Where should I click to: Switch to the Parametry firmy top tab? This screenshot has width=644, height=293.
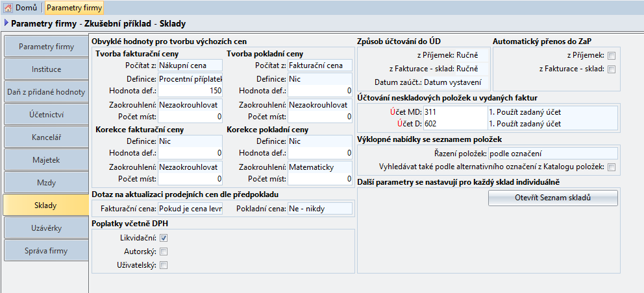click(x=73, y=8)
